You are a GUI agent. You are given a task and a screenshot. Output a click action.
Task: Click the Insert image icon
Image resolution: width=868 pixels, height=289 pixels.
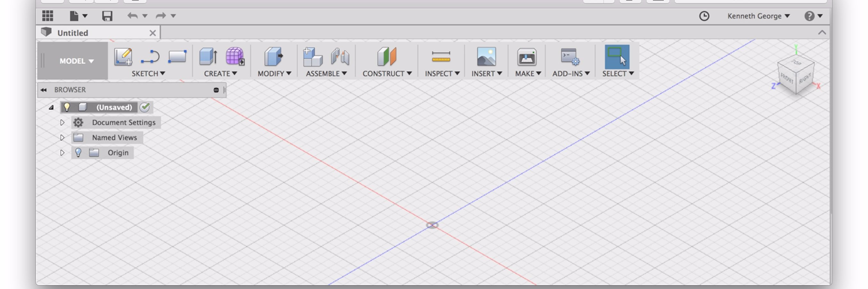[486, 57]
